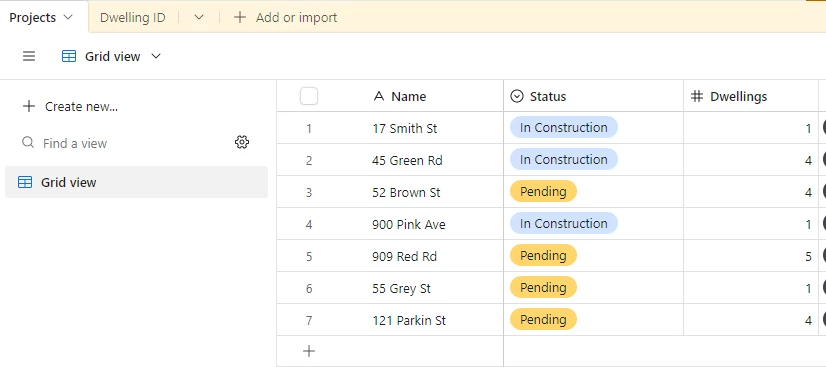Select the 909 Red Rd name cell
This screenshot has height=367, width=826.
[437, 256]
